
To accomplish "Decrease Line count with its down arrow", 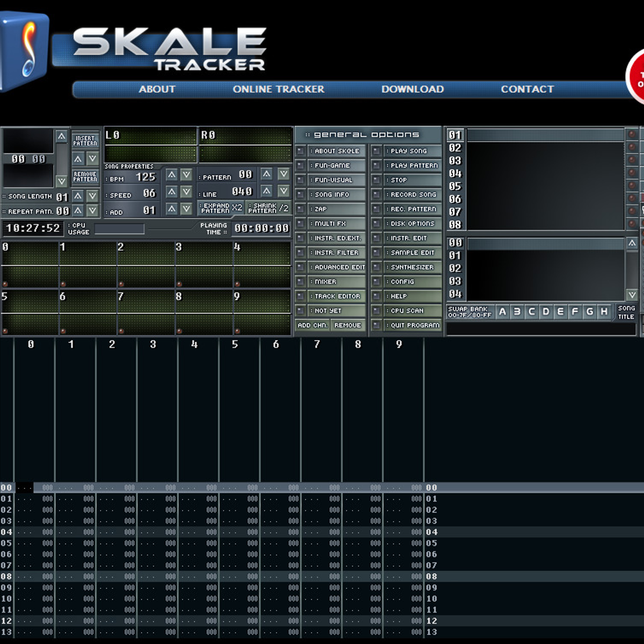I will click(284, 191).
